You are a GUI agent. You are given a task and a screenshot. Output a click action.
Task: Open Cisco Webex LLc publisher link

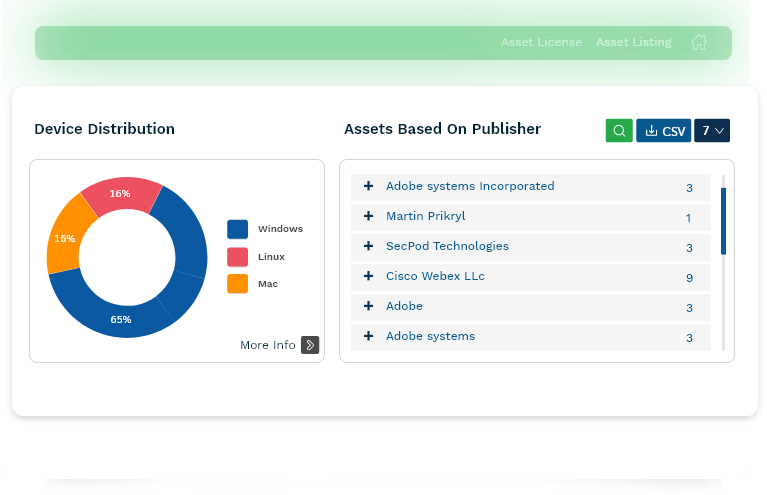pos(435,276)
